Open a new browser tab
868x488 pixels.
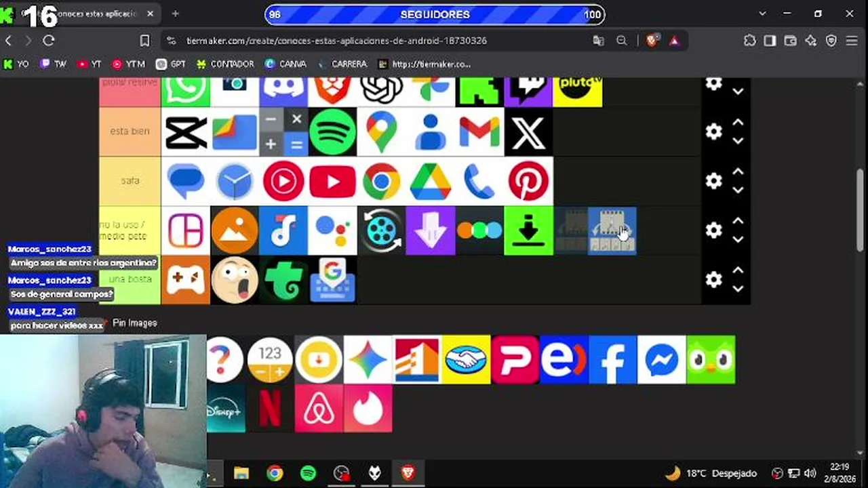[x=175, y=14]
